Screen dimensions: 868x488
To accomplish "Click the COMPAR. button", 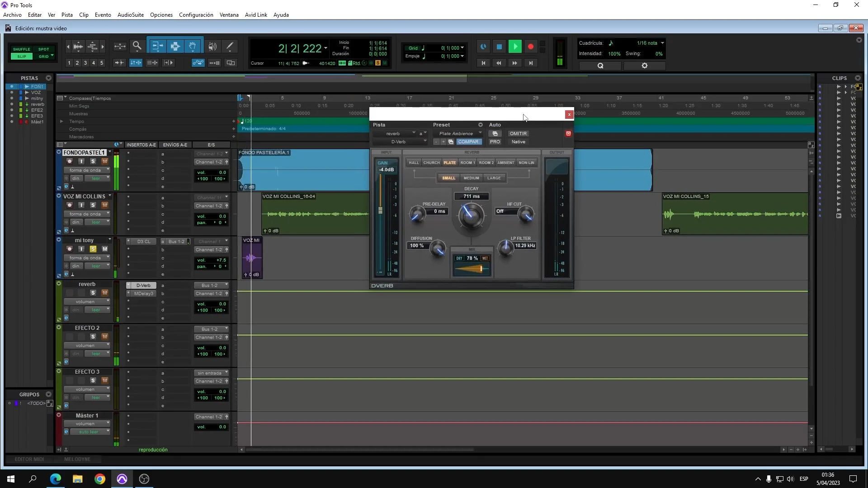I will coord(469,141).
